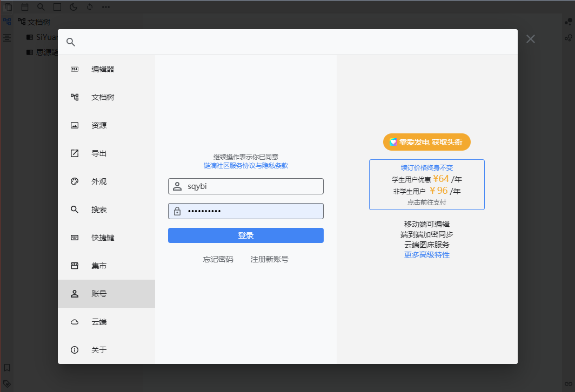Click the tag icon in left dock
This screenshot has height=392, width=575.
point(7,383)
